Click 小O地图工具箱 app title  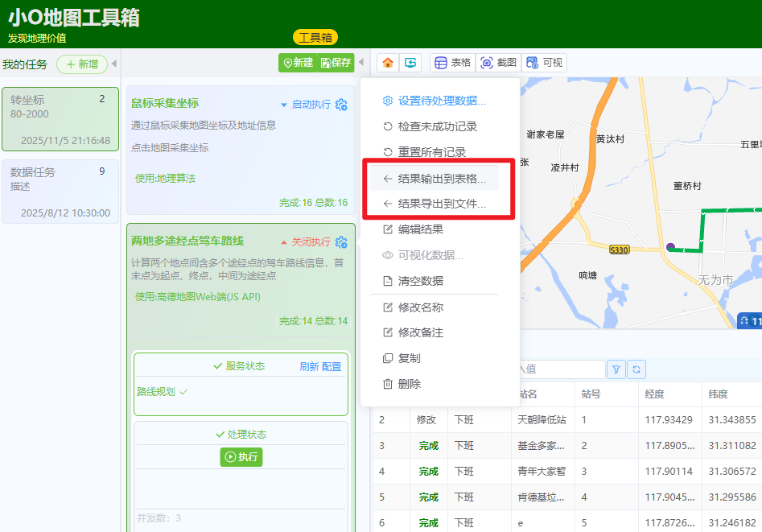(74, 18)
